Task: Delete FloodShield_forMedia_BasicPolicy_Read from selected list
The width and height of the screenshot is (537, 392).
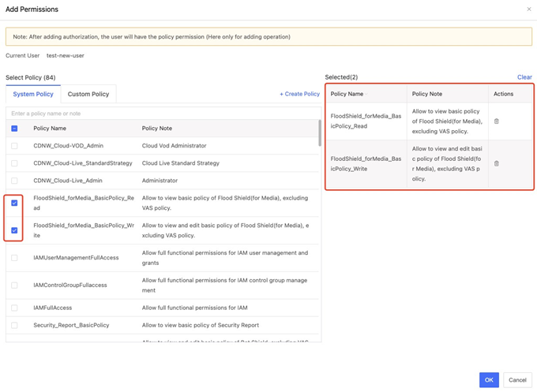Action: click(x=497, y=121)
